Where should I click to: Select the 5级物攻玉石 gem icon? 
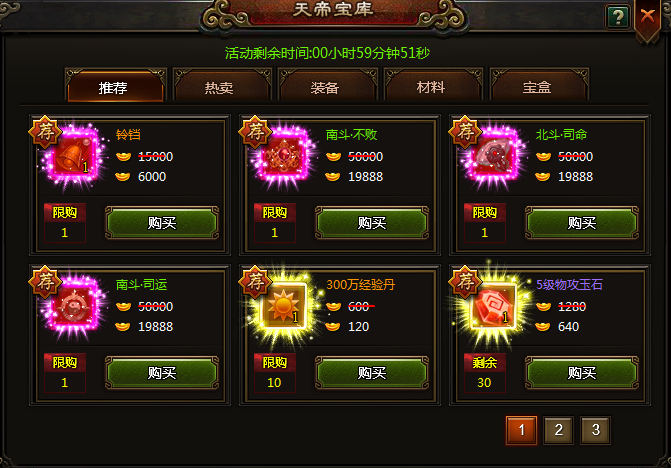tap(494, 307)
